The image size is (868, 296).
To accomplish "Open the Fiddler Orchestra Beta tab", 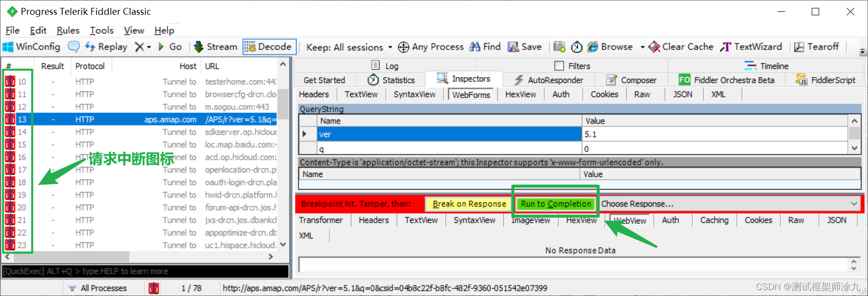I will 726,80.
